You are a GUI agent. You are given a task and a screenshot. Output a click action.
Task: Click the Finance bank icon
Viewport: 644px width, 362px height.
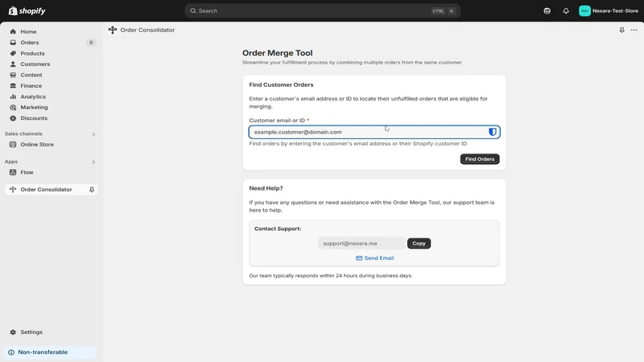click(x=13, y=86)
